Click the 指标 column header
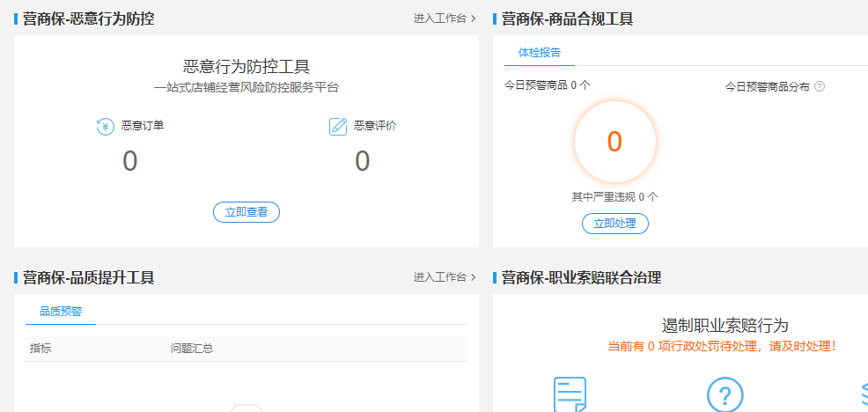Viewport: 868px width, 412px height. pyautogui.click(x=40, y=349)
